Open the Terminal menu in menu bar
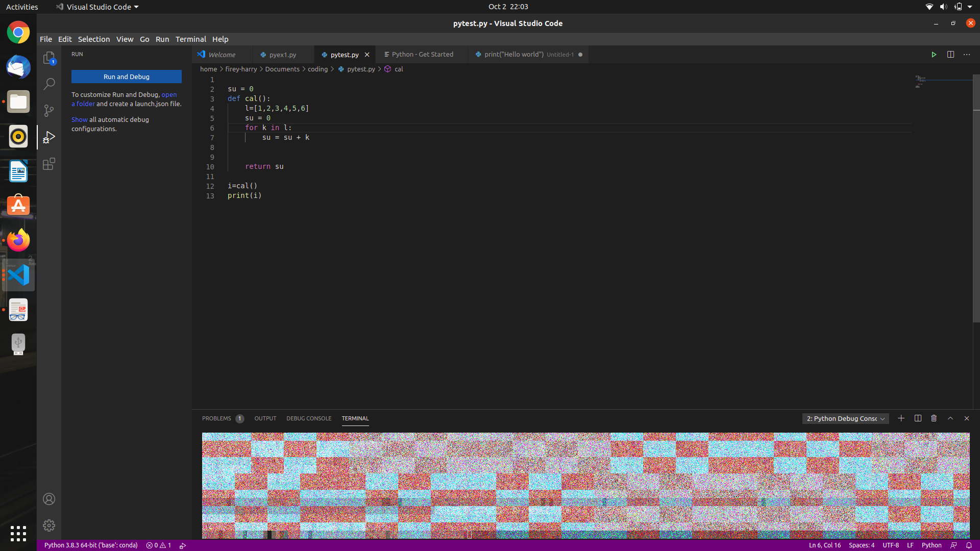The image size is (980, 551). pyautogui.click(x=190, y=39)
